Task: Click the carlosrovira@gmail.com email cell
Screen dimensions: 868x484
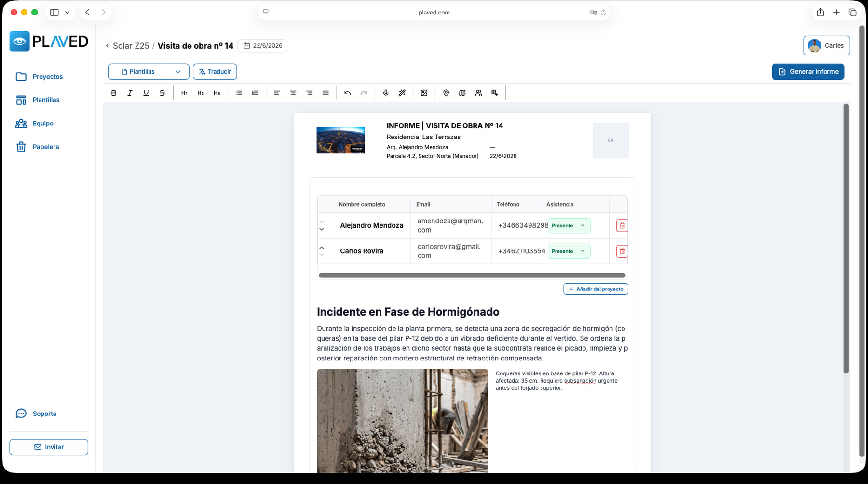Action: click(x=451, y=251)
